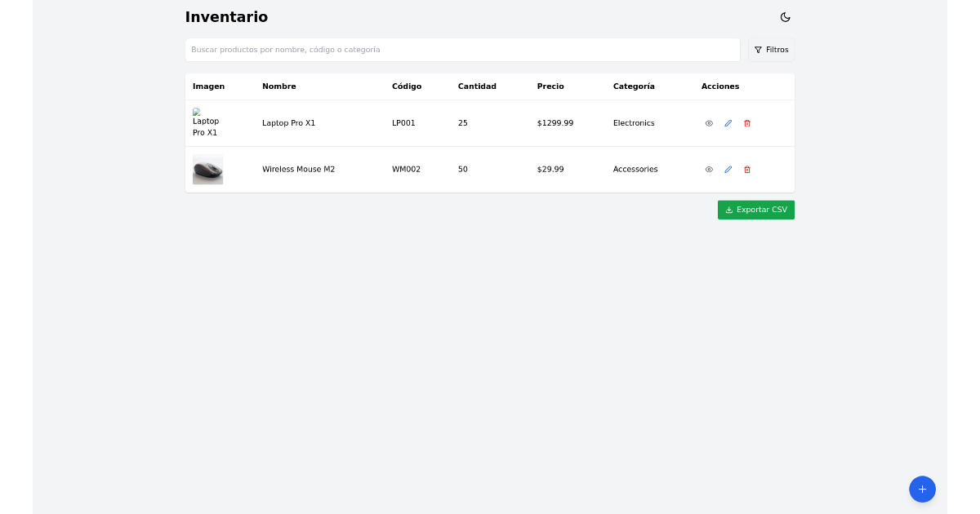Open the Filtros panel
Viewport: 980px width, 514px height.
tap(771, 49)
